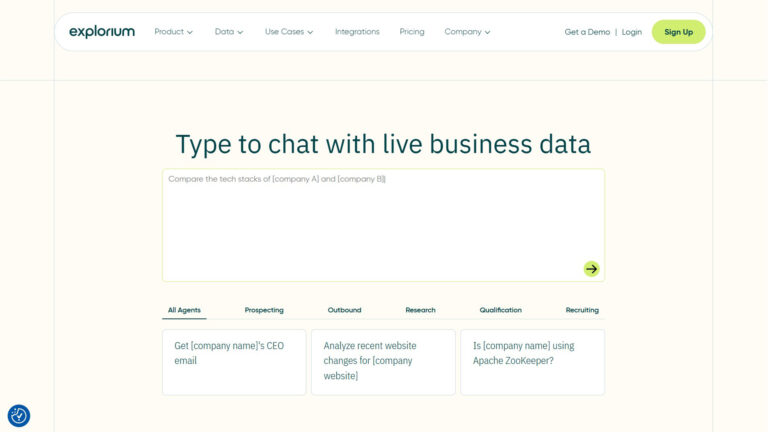Switch to the Recruiting tab

pos(582,310)
